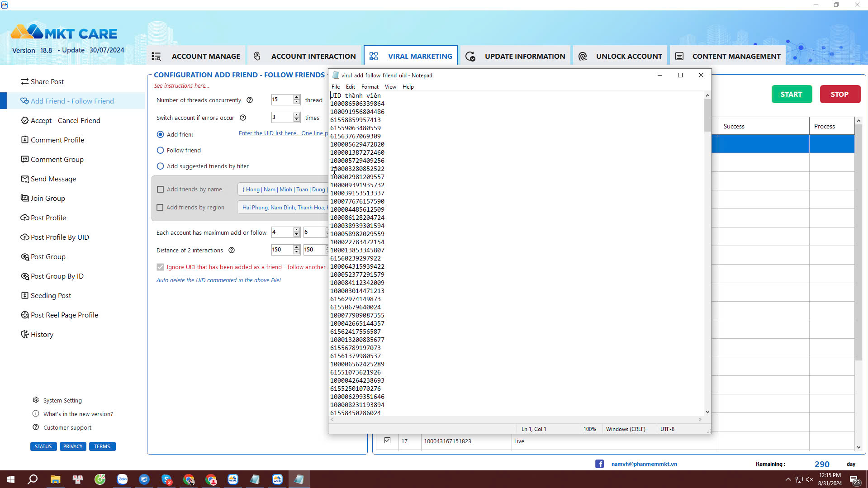Viewport: 868px width, 488px height.
Task: Open the Enter the UID list here link
Action: coord(283,133)
